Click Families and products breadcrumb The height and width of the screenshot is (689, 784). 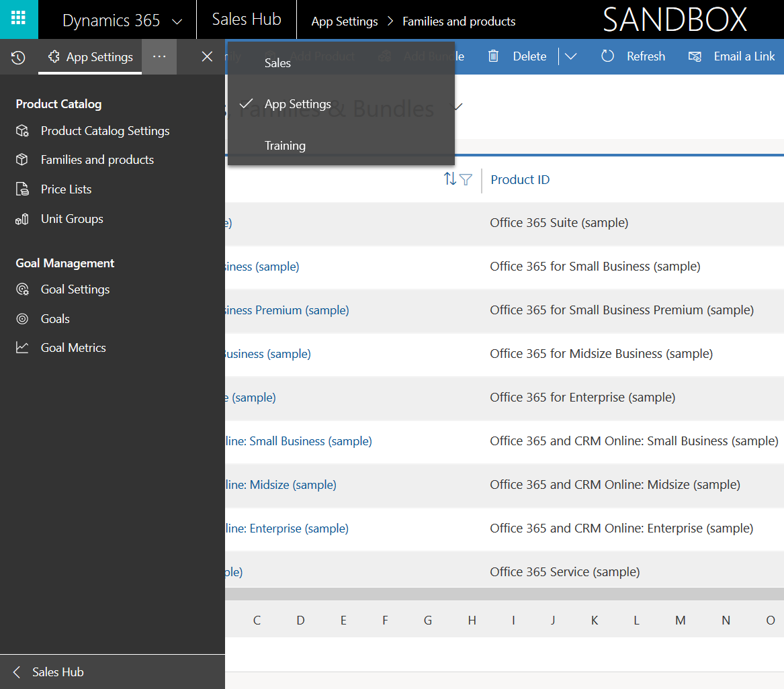click(x=458, y=21)
